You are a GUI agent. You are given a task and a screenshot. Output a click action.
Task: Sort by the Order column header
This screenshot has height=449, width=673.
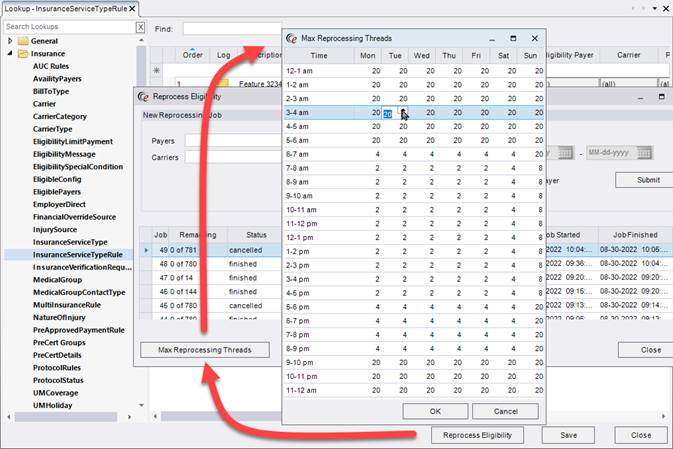192,55
